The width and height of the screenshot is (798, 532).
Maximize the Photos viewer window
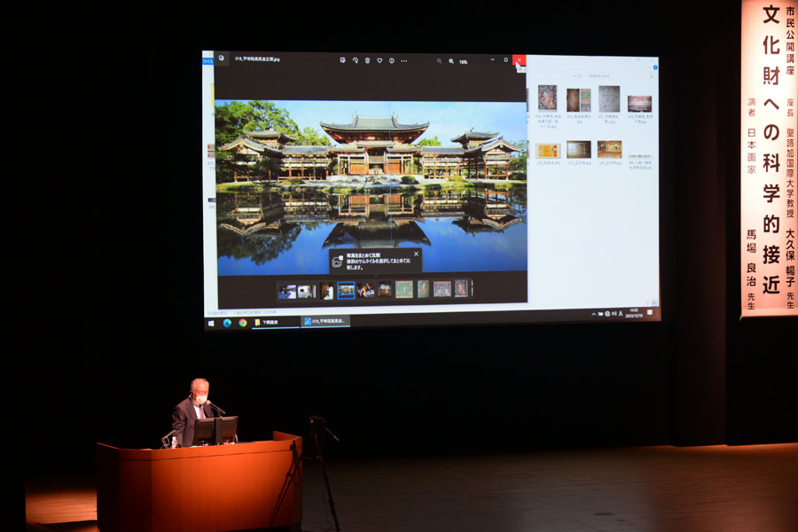pos(506,60)
